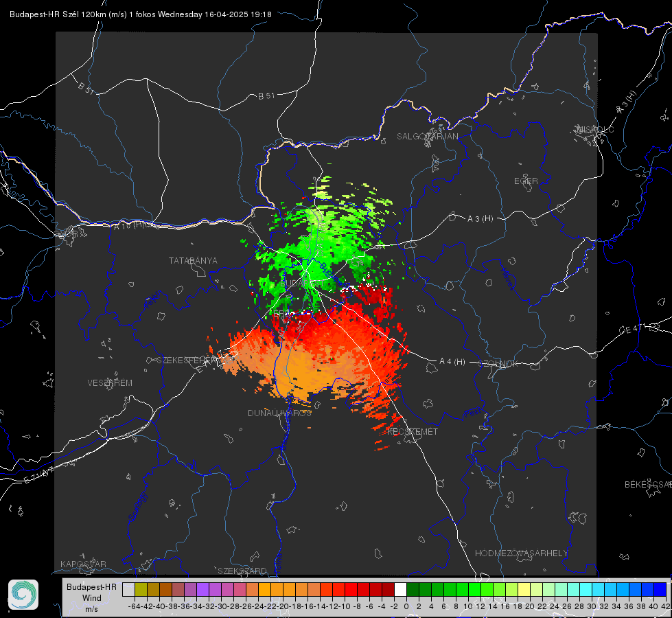Screen dimensions: 672x618
Task: Click the blue 'Pest' county label
Action: coord(472,413)
